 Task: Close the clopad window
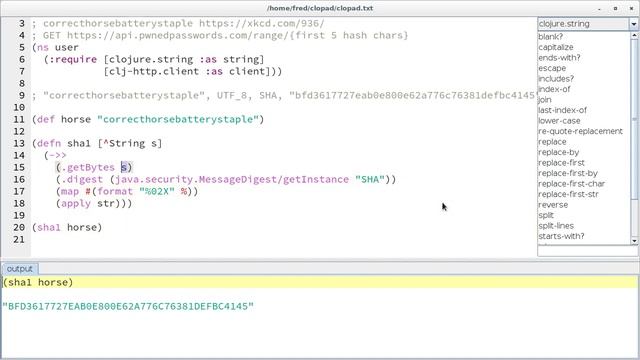(x=631, y=8)
